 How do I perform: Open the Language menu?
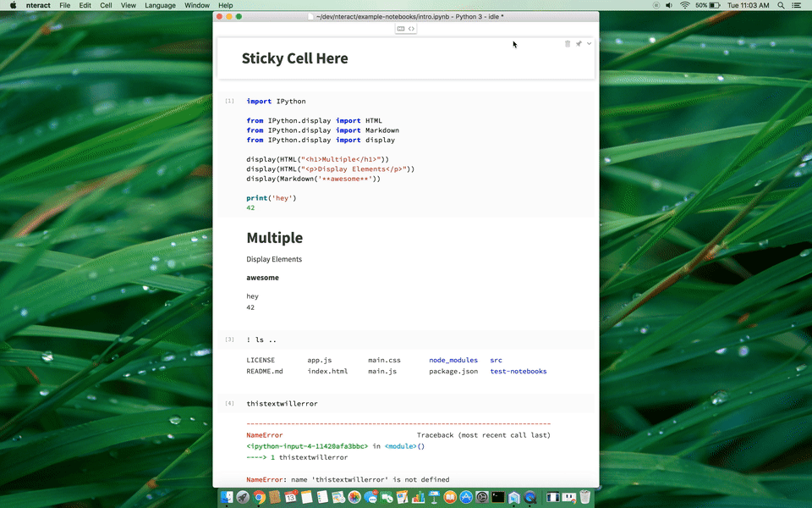pyautogui.click(x=160, y=5)
